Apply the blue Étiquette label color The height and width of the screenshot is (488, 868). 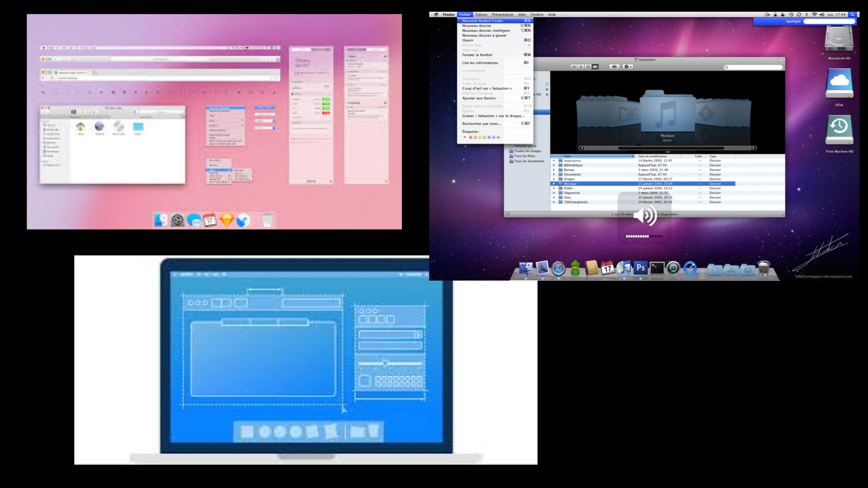(x=489, y=137)
